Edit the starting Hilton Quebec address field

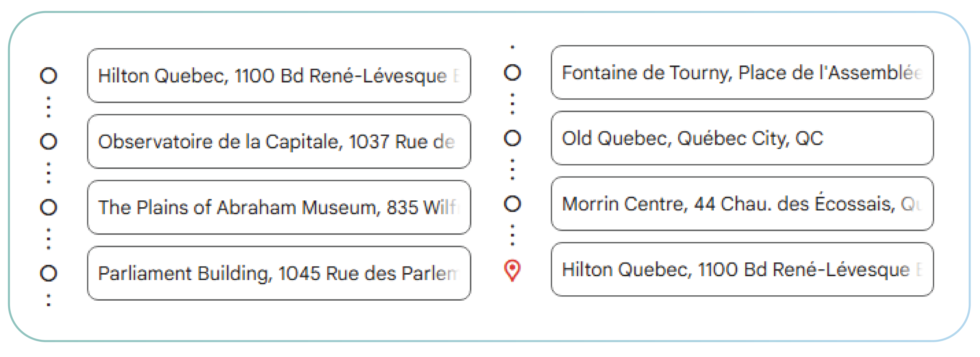(x=279, y=75)
